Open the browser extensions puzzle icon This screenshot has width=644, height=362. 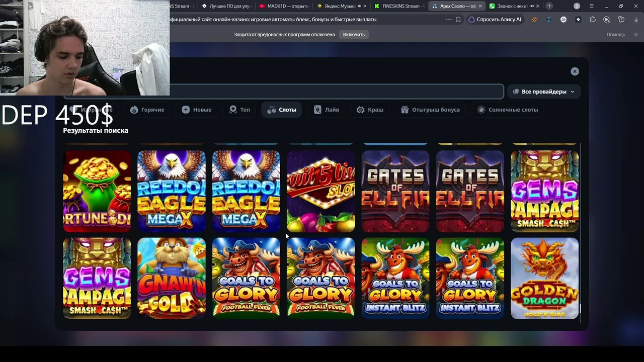coord(593,20)
